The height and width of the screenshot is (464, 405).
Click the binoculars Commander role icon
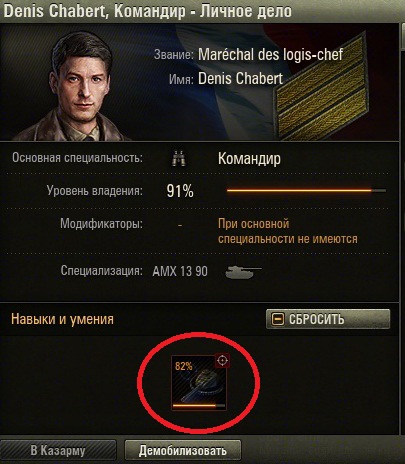(179, 158)
